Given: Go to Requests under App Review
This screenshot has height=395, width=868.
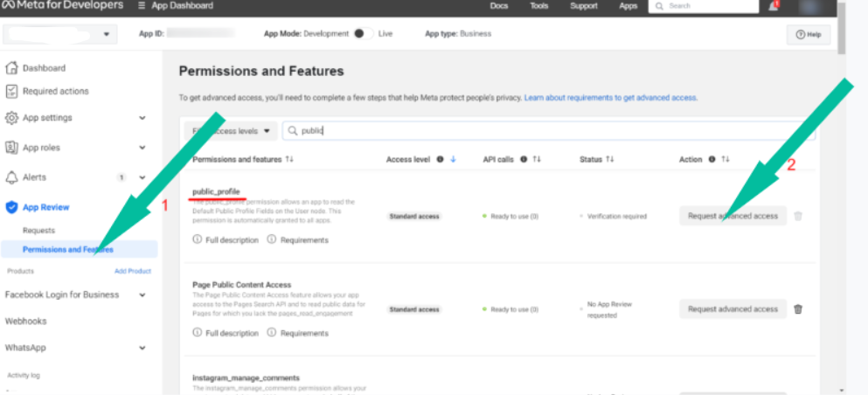Looking at the screenshot, I should point(38,230).
